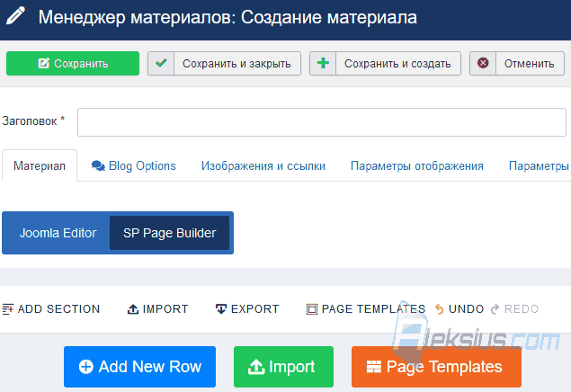
Task: Click REDO in builder toolbar
Action: tap(514, 309)
